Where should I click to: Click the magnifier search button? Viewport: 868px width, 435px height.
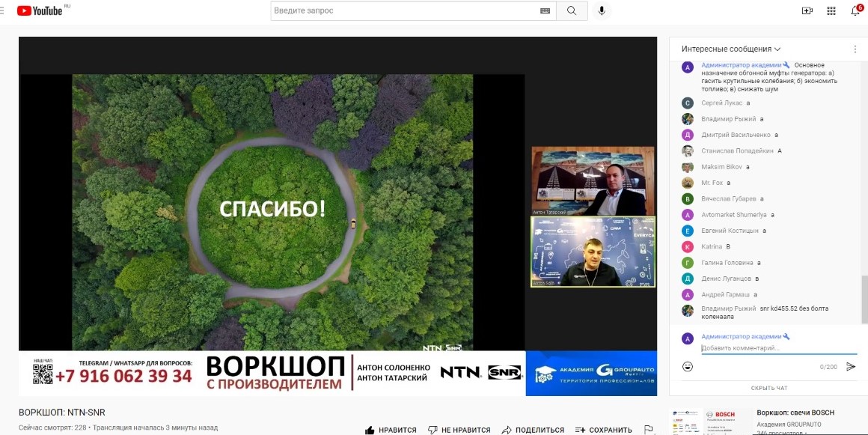click(x=572, y=10)
